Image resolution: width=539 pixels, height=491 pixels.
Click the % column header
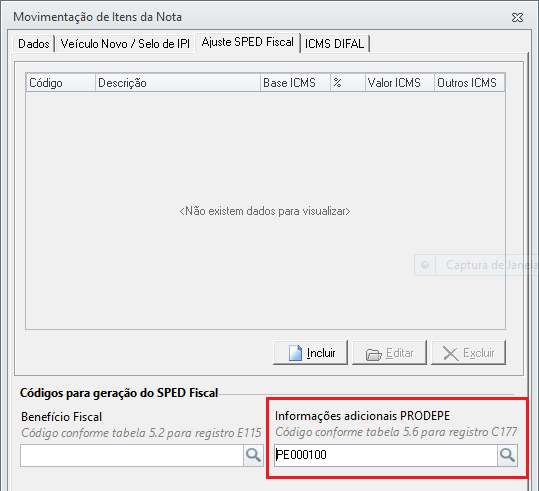coord(348,83)
